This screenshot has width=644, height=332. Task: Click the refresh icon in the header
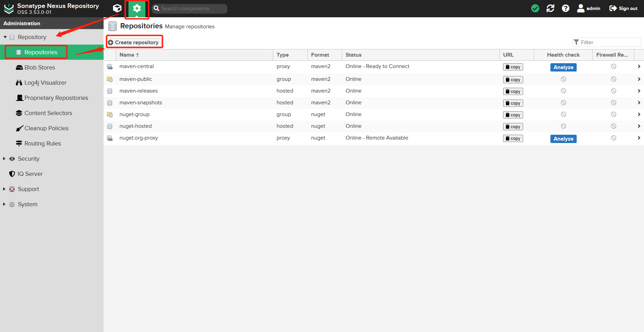pyautogui.click(x=550, y=8)
